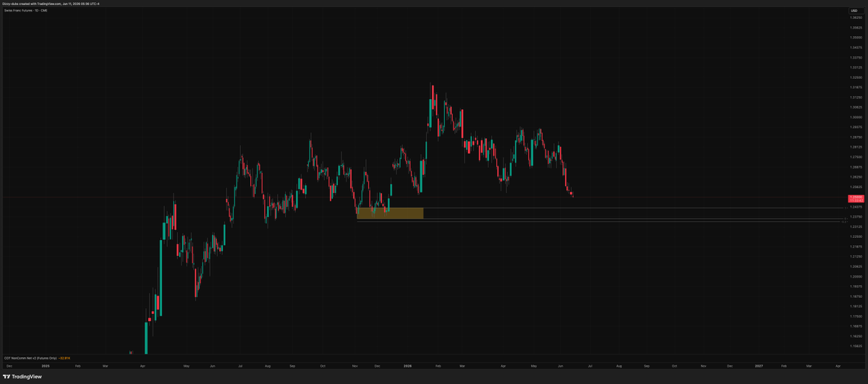Click the 2025 label on the time axis

click(x=46, y=367)
